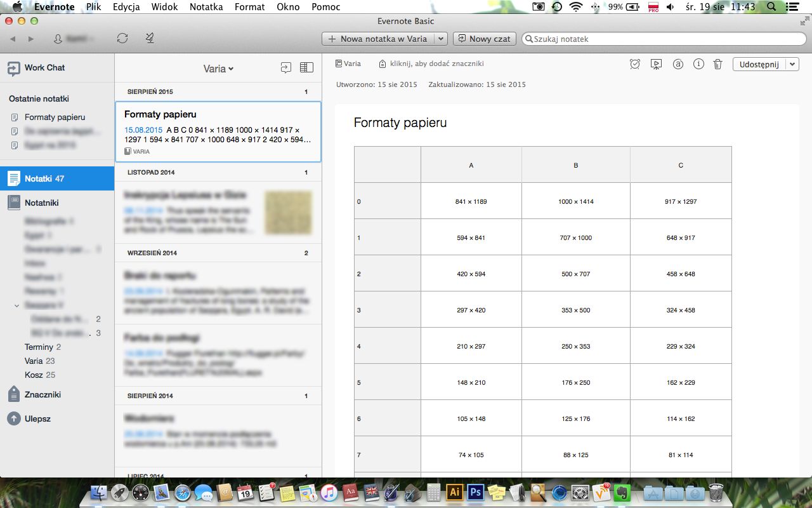The image size is (812, 508).
Task: Open the Edycja menu
Action: click(x=126, y=7)
